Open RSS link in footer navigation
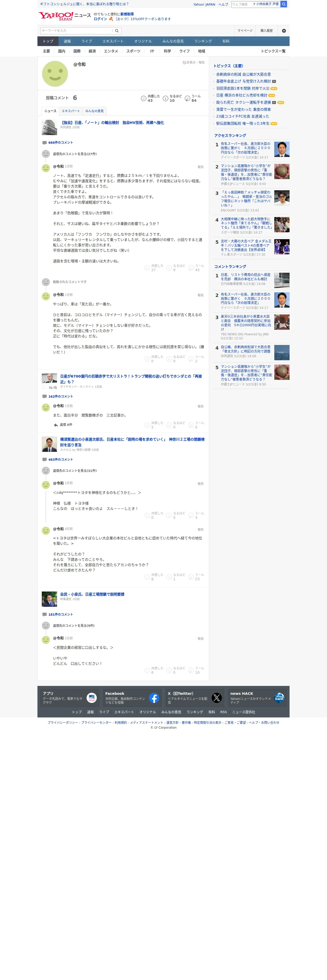The width and height of the screenshot is (327, 980). 223,712
